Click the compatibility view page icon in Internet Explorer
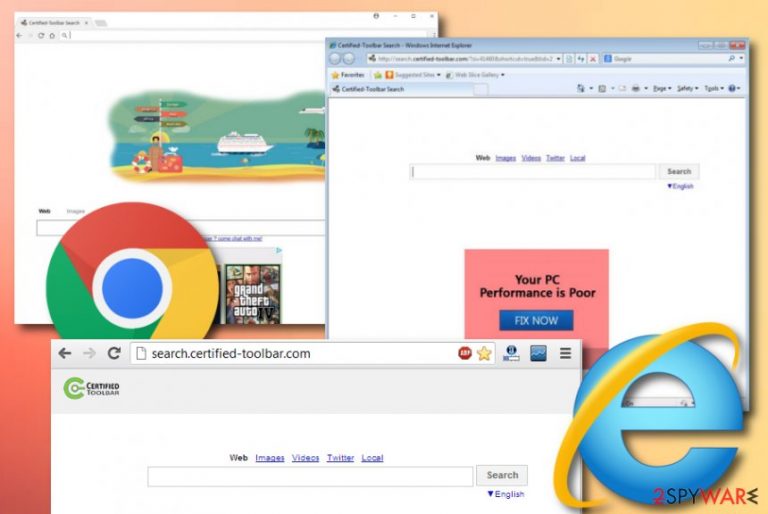The width and height of the screenshot is (768, 514). (569, 59)
